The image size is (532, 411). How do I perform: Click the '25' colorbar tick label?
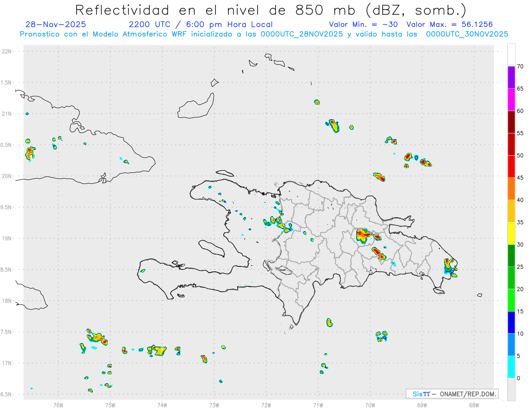(x=520, y=267)
